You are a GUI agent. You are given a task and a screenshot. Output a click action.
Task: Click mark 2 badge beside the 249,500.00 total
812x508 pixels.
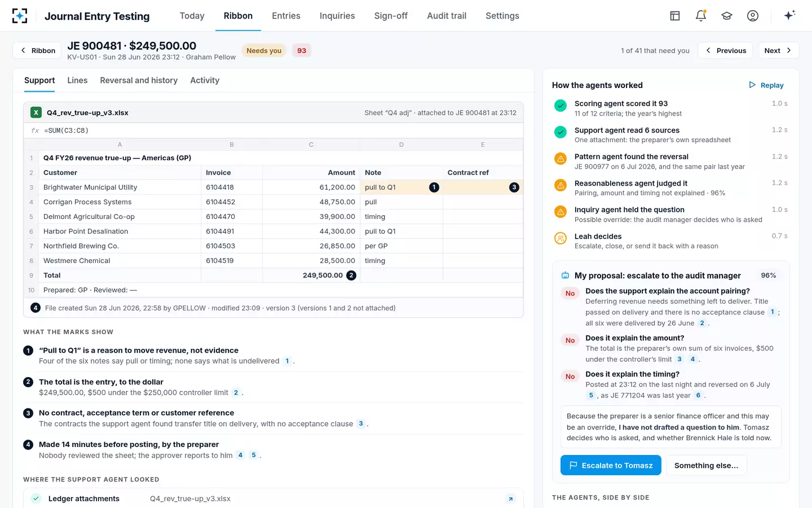coord(351,275)
